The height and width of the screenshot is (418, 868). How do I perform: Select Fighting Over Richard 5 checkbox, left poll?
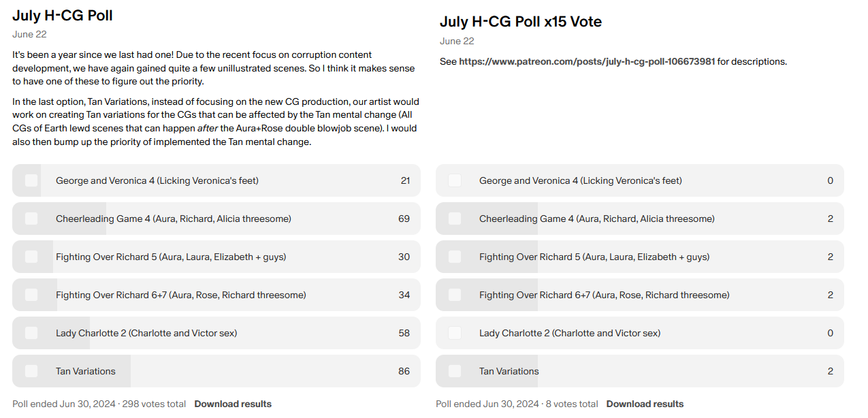[x=31, y=257]
